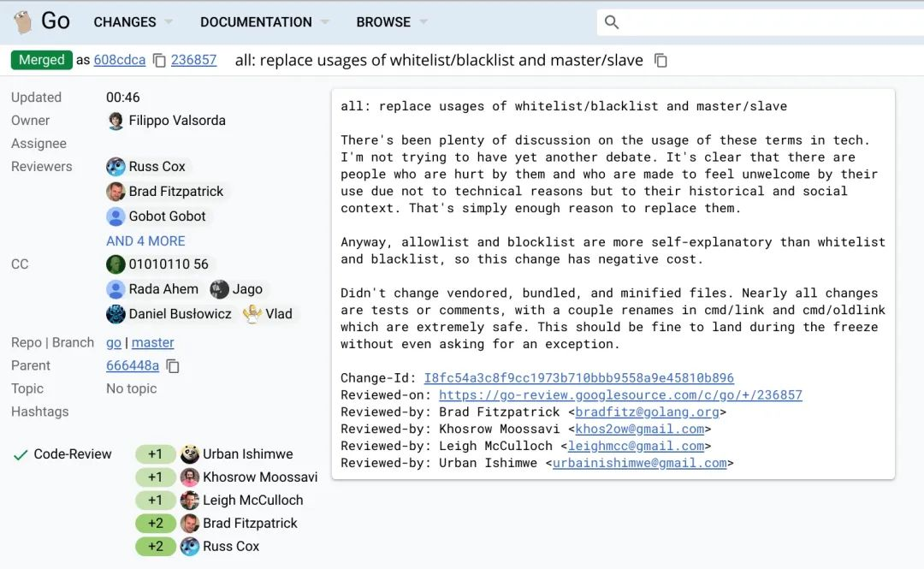Click khos2ow@gmail.com email link
This screenshot has width=924, height=569.
(x=639, y=430)
